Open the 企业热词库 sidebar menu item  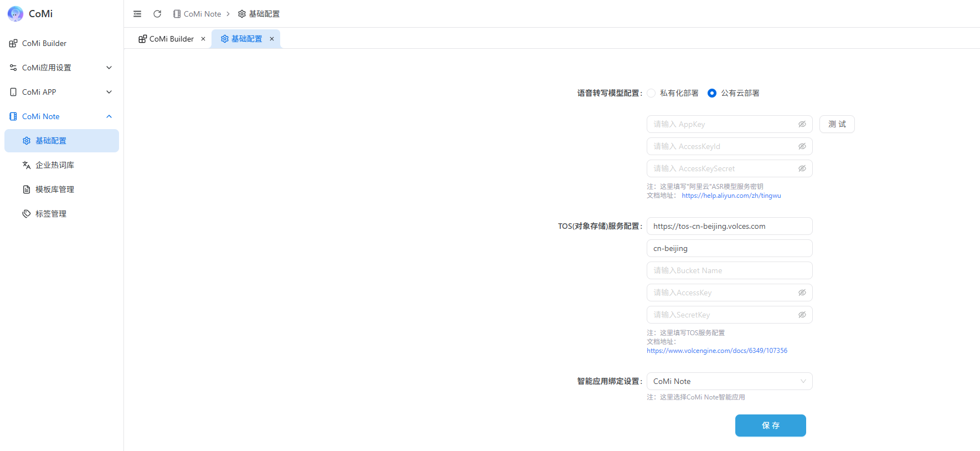point(61,165)
